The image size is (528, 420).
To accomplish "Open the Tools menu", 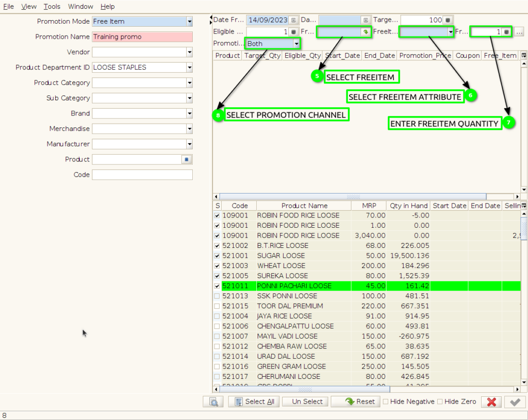I will pos(52,6).
